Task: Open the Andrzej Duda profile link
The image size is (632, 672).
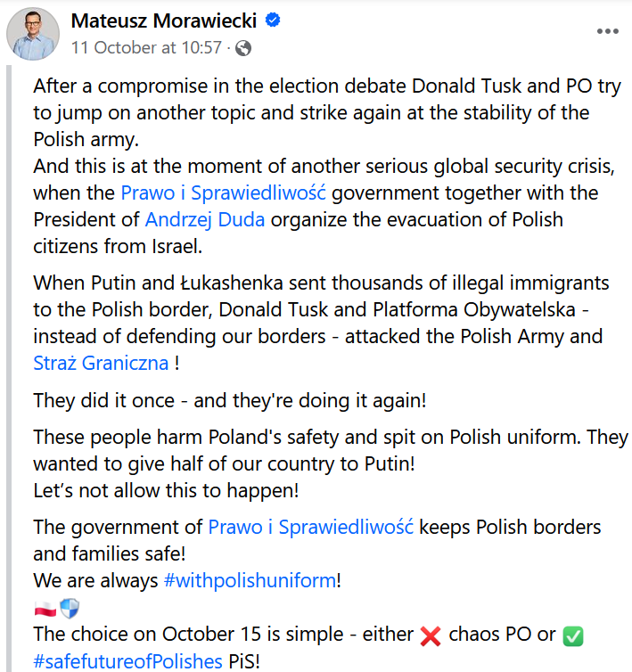Action: pos(205,220)
